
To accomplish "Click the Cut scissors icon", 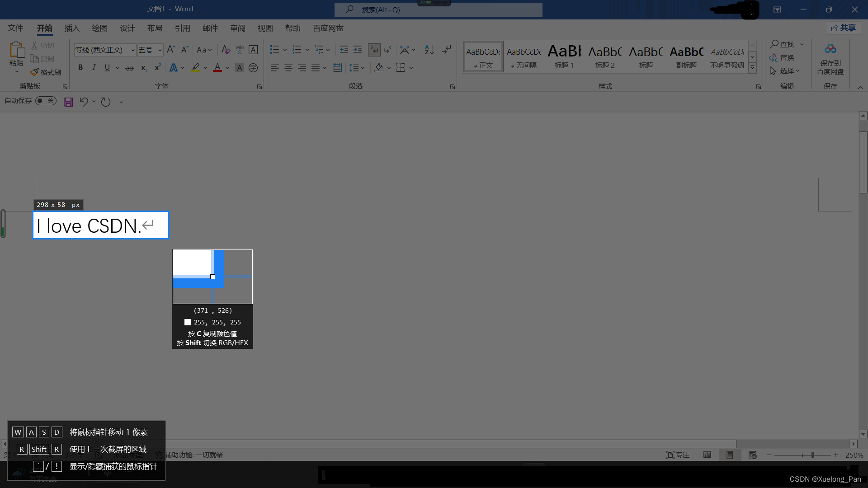I will point(34,45).
